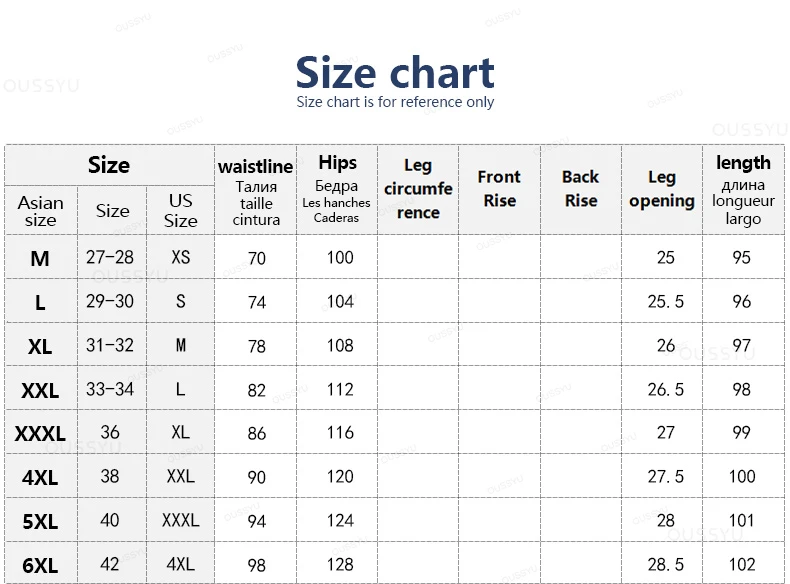The width and height of the screenshot is (790, 584).
Task: Click the Size chart title
Action: coord(394,73)
